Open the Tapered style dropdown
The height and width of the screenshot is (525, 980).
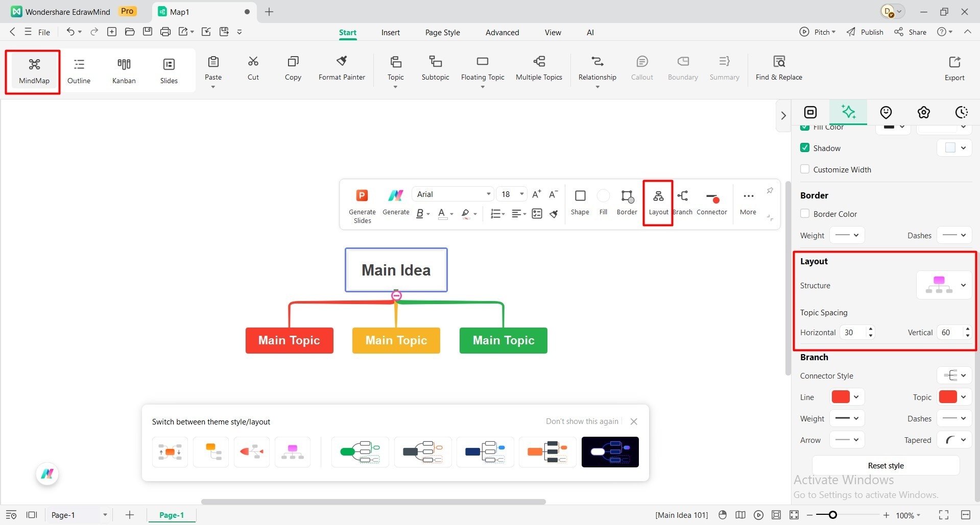coord(954,440)
